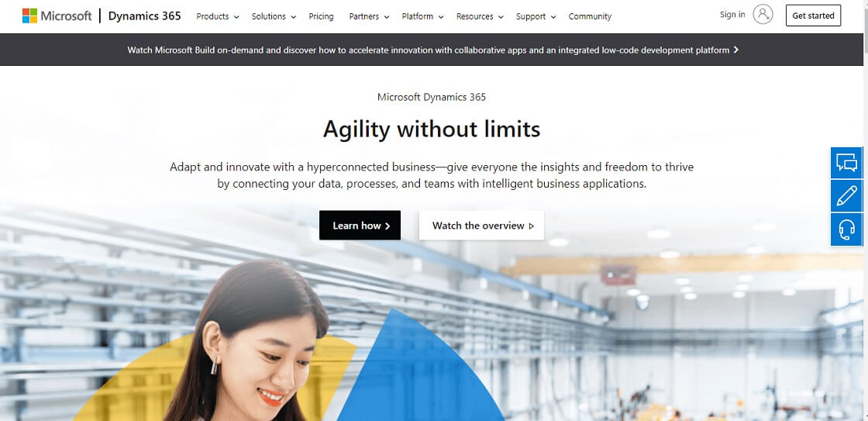Expand the Partners menu
Image resolution: width=868 pixels, height=421 pixels.
point(369,16)
